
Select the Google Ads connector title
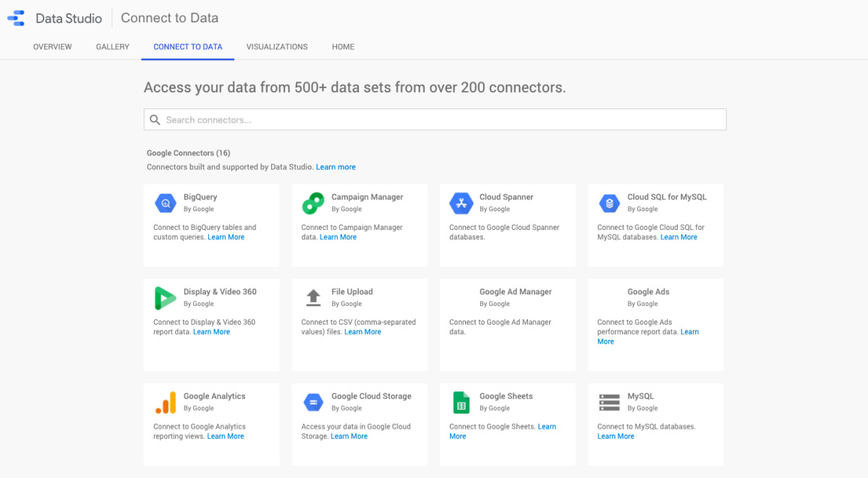click(649, 291)
